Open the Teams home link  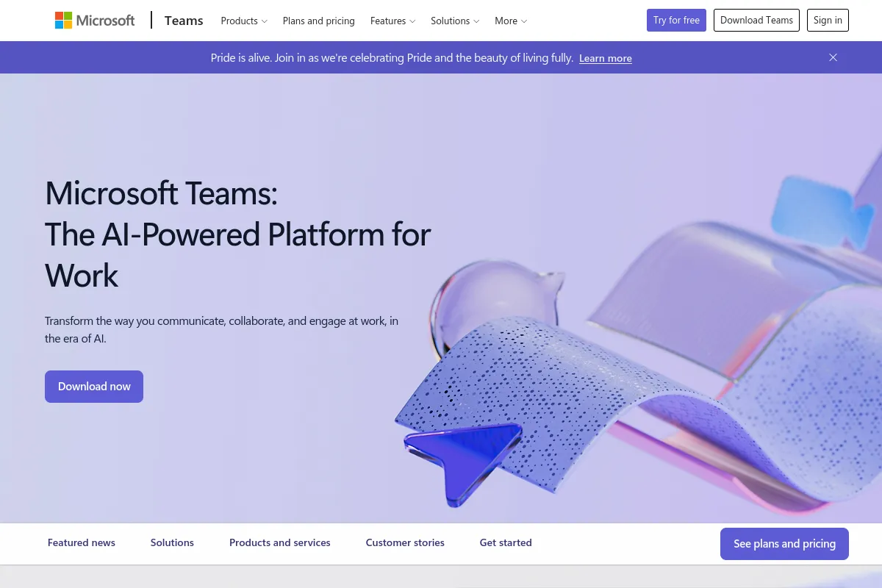(x=184, y=21)
